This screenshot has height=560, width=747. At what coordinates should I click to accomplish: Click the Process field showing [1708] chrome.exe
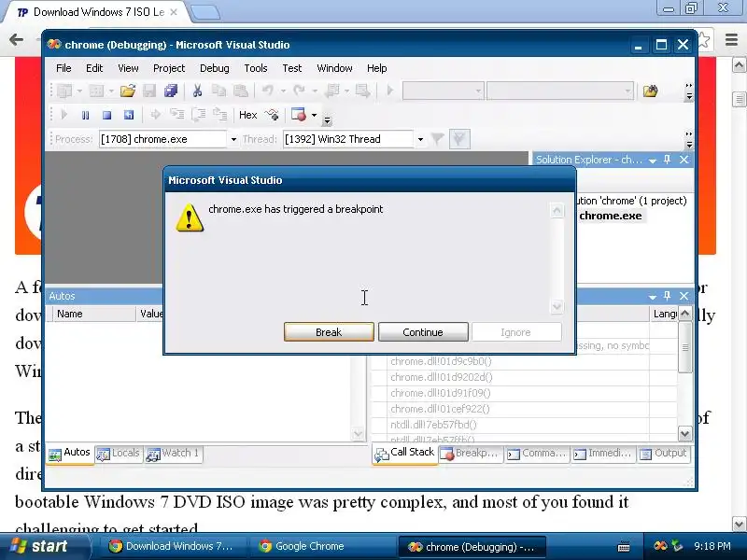click(x=162, y=139)
